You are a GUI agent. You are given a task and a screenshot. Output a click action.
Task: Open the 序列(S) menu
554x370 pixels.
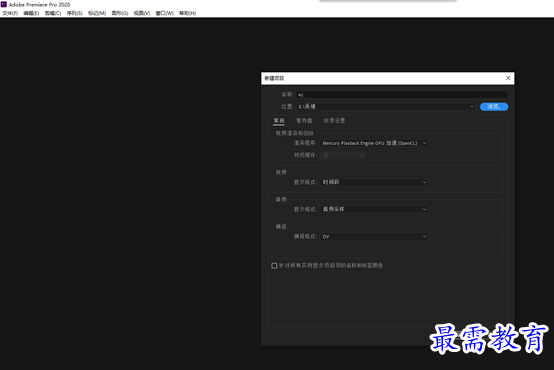coord(75,13)
